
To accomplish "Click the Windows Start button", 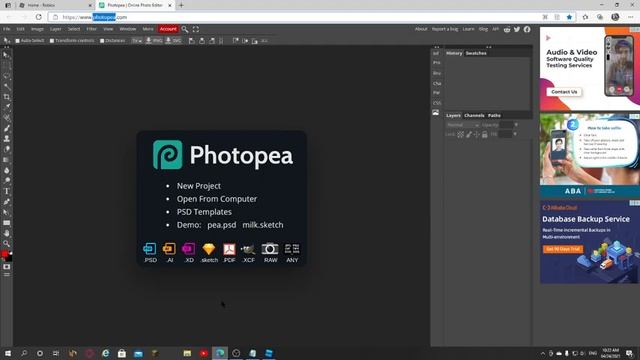I will [7, 353].
